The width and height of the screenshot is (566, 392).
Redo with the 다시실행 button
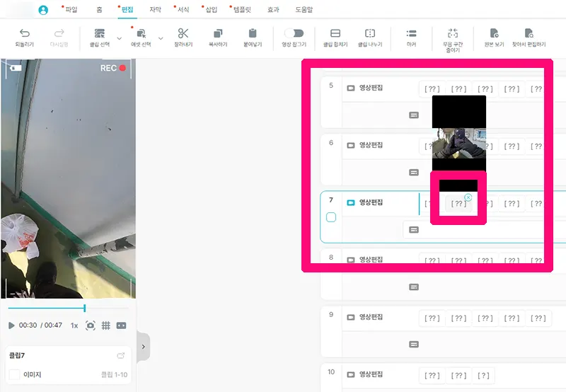(59, 38)
